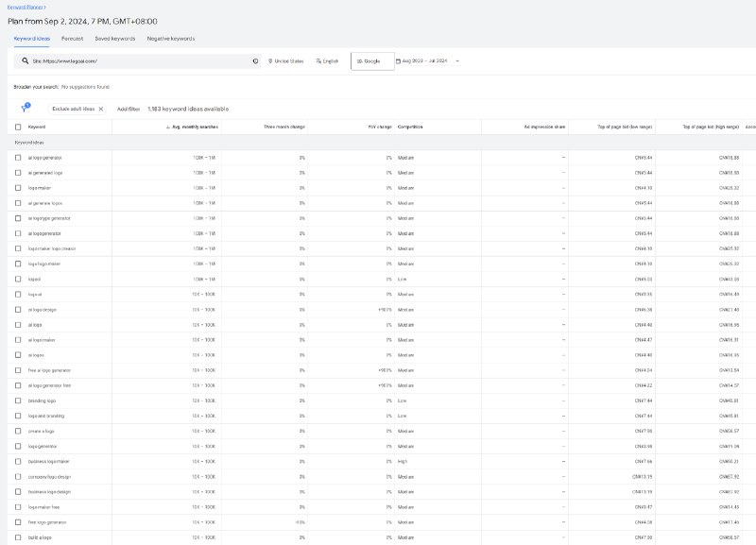The height and width of the screenshot is (545, 756).
Task: Check the 'business logo maker' checkbox
Action: (x=18, y=461)
